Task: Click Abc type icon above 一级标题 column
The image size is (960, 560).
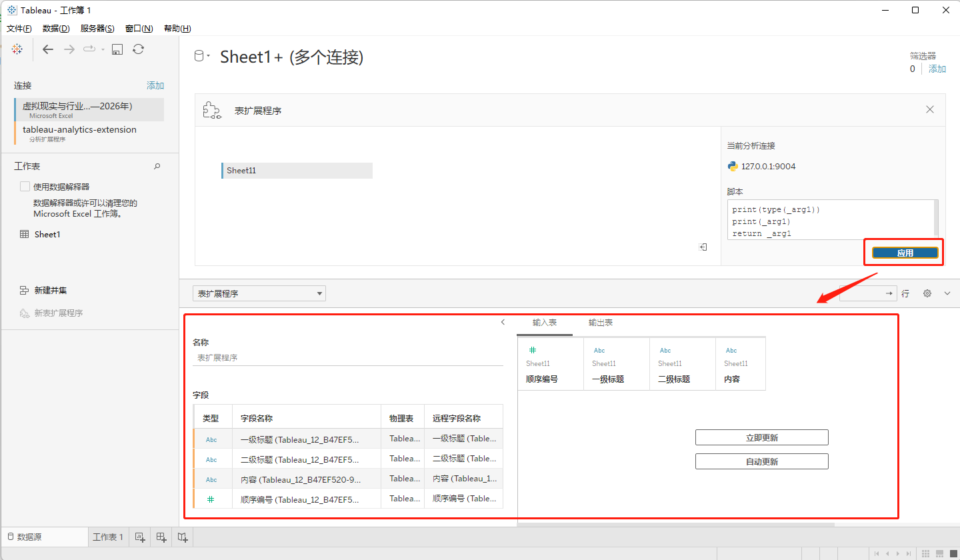Action: point(599,351)
